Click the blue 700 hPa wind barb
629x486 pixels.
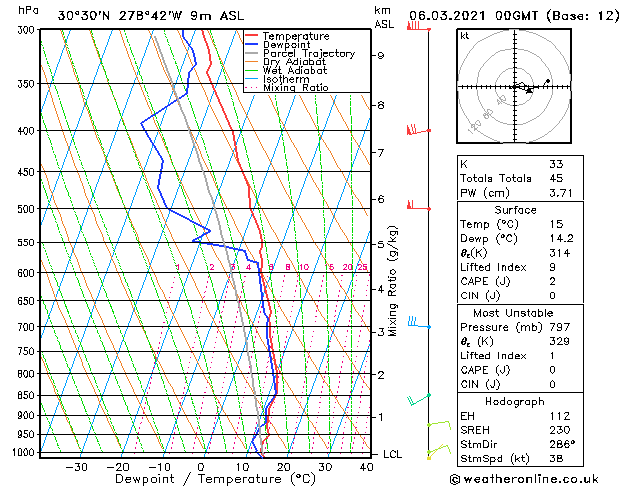(x=419, y=322)
